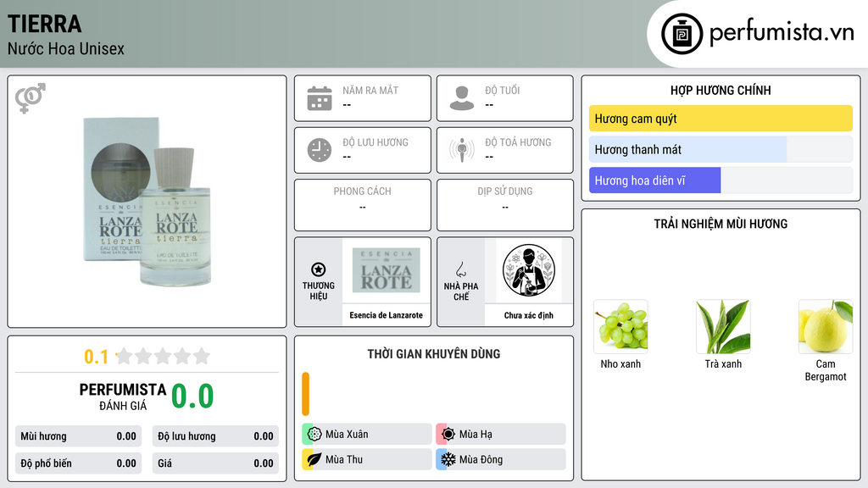Click the Độ phổ biến score row

pos(78,463)
